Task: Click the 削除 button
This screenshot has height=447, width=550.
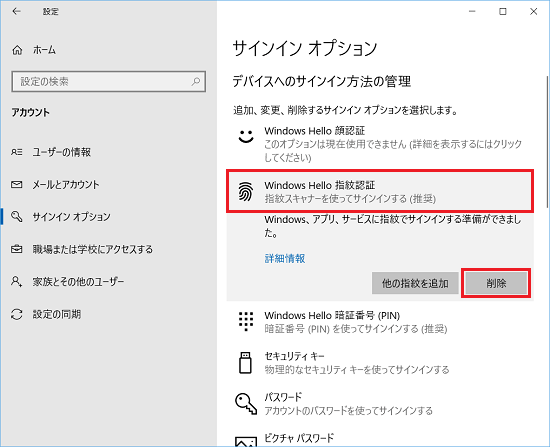Action: tap(496, 283)
